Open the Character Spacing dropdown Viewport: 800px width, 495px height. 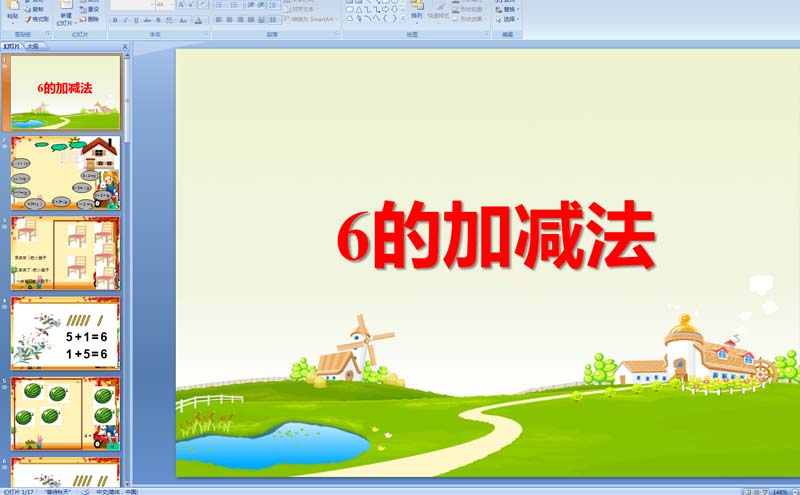click(169, 20)
